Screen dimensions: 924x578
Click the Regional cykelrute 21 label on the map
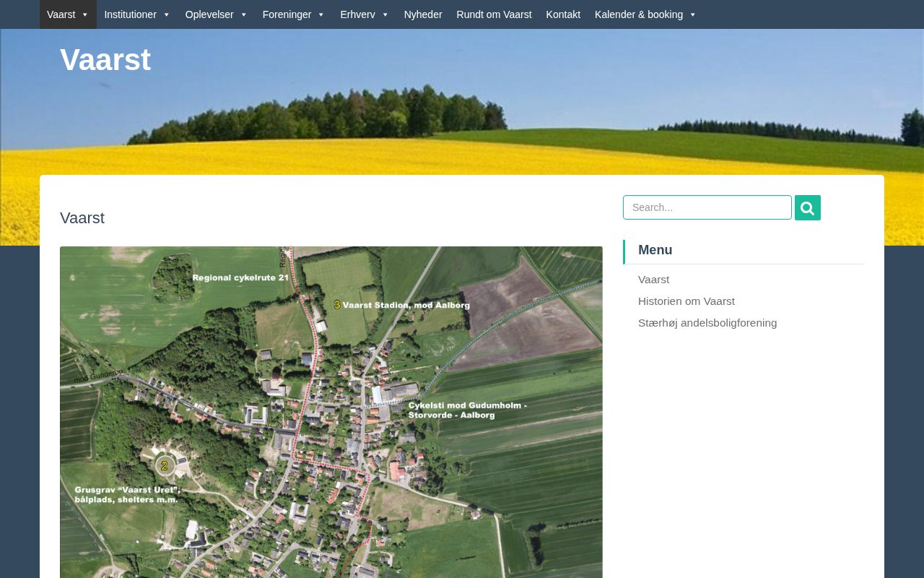[240, 277]
